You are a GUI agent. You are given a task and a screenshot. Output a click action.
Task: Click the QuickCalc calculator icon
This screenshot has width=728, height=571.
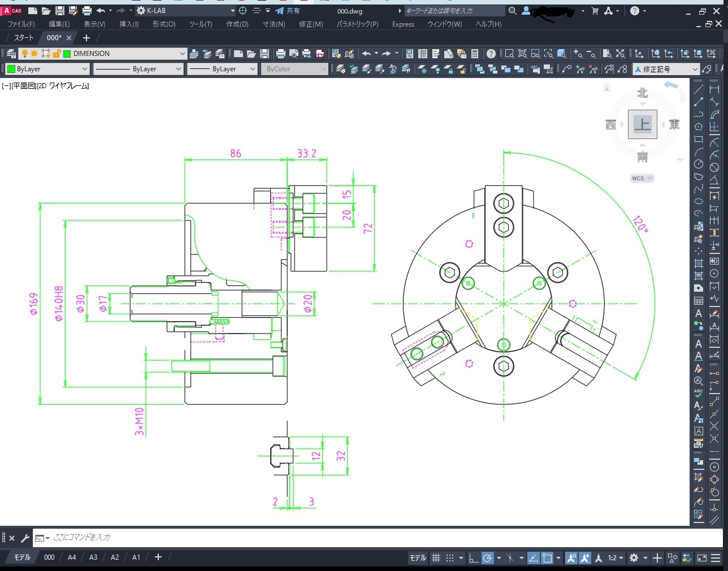coord(475,54)
